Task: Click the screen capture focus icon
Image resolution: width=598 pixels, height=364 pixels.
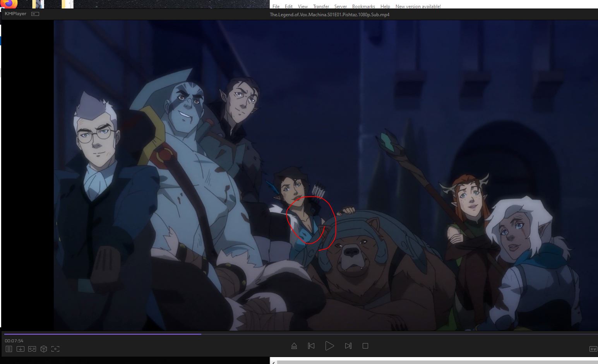Action: point(55,349)
